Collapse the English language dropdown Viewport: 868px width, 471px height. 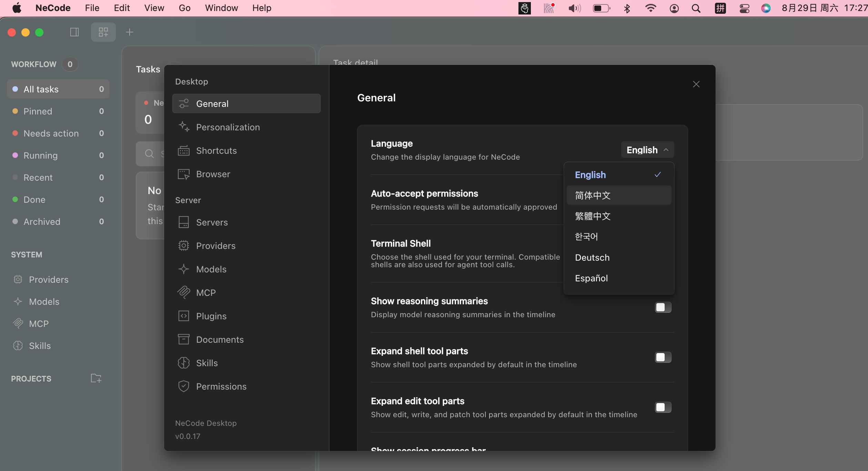[647, 150]
